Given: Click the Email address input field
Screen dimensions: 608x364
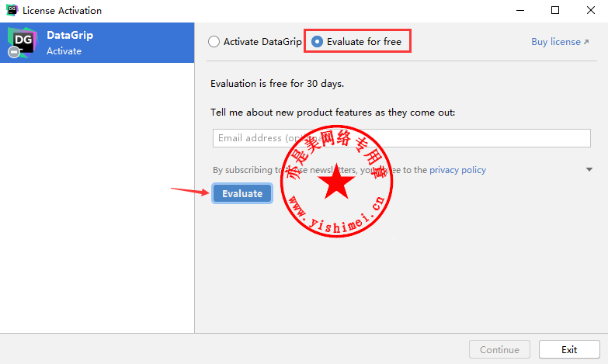Looking at the screenshot, I should [401, 138].
